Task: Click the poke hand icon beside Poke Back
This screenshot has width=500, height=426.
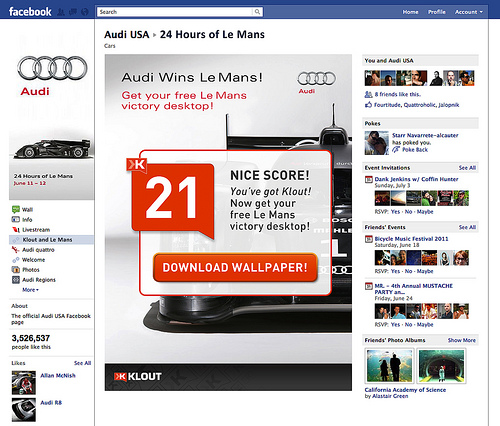Action: tap(396, 150)
